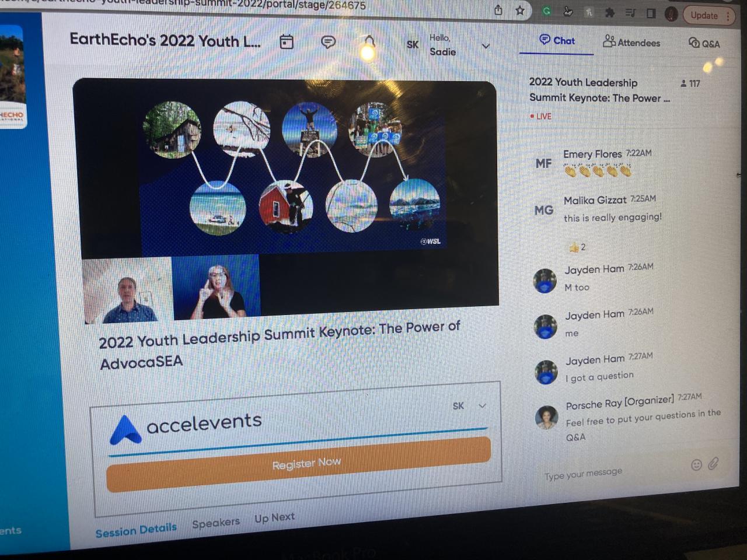Click the 'I got a question' chat message
This screenshot has height=560, width=747.
point(599,377)
